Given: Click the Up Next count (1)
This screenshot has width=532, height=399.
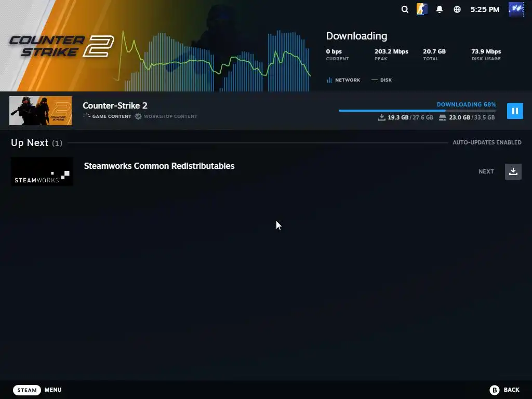Looking at the screenshot, I should pyautogui.click(x=57, y=143).
